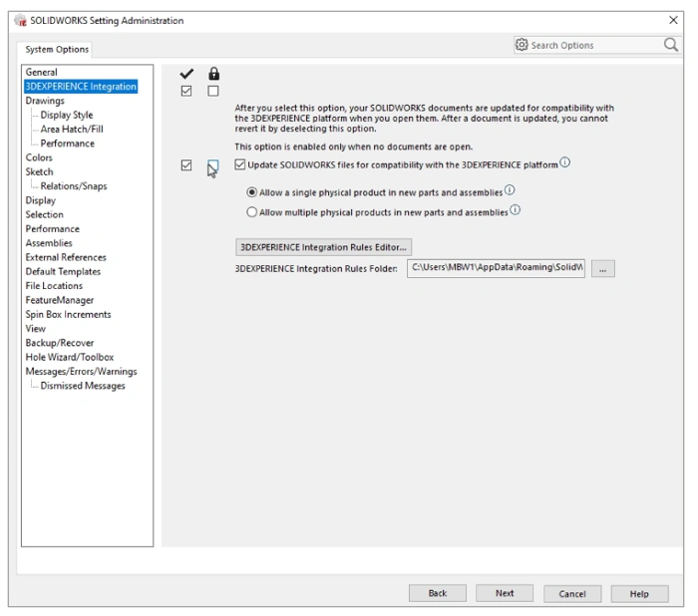The image size is (698, 616).
Task: Select File Locations in options tree
Action: tap(54, 286)
